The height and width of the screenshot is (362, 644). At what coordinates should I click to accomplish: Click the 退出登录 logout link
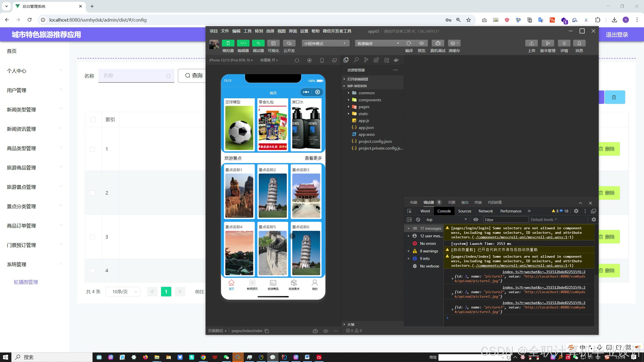617,35
